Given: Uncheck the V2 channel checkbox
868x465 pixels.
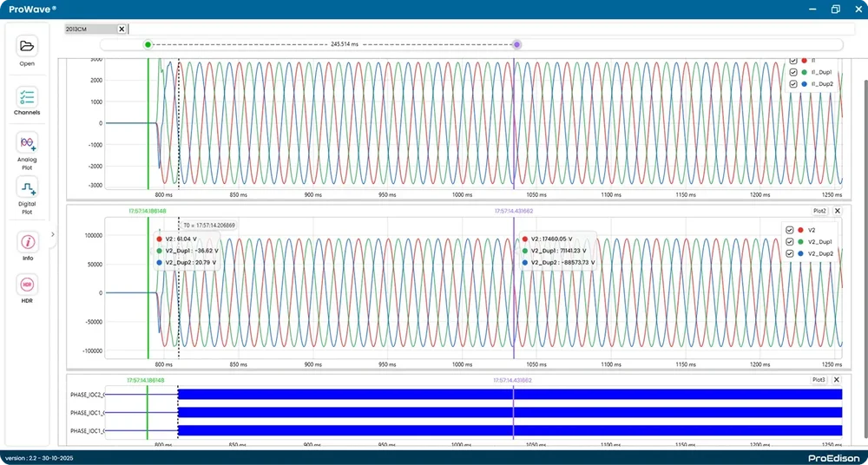Looking at the screenshot, I should (x=791, y=230).
